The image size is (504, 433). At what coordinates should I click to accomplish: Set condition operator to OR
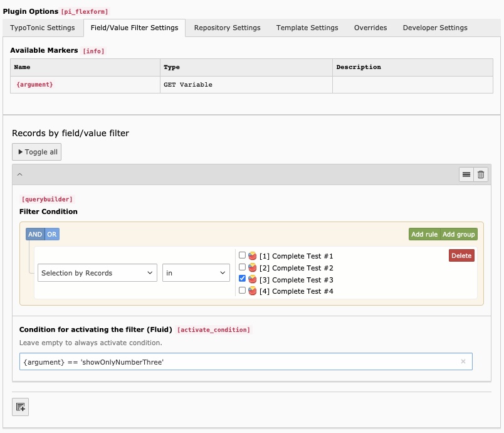[52, 234]
